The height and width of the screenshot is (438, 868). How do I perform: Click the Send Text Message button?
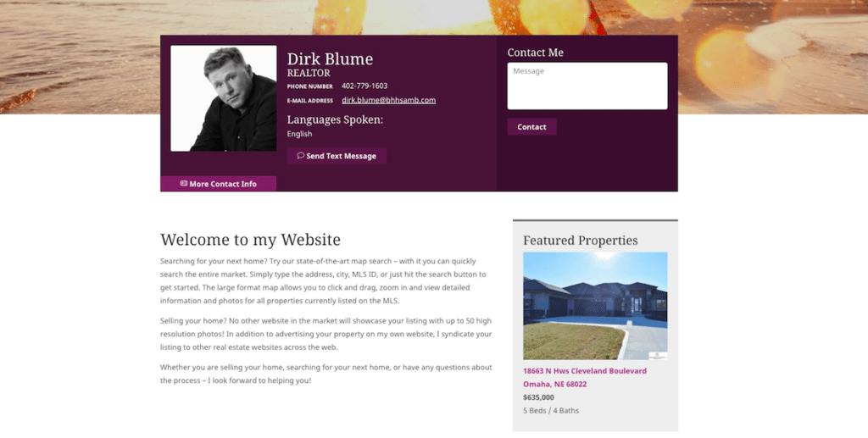(x=337, y=156)
